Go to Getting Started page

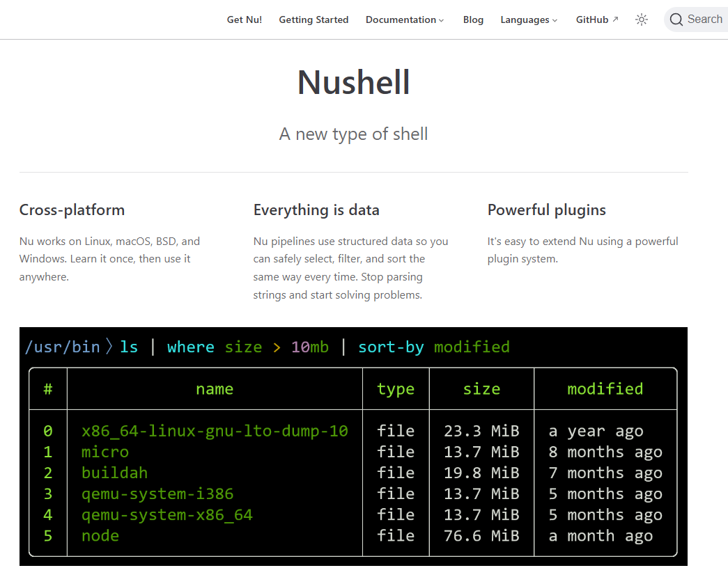(313, 19)
